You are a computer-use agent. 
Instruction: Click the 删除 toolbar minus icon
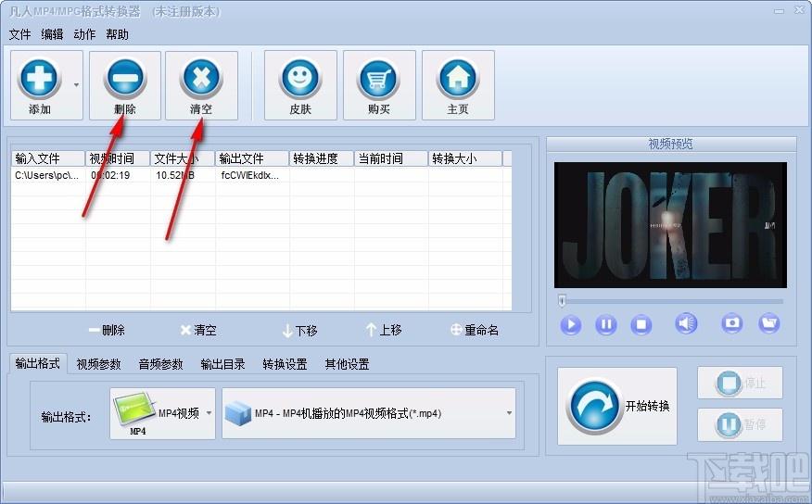tap(125, 78)
